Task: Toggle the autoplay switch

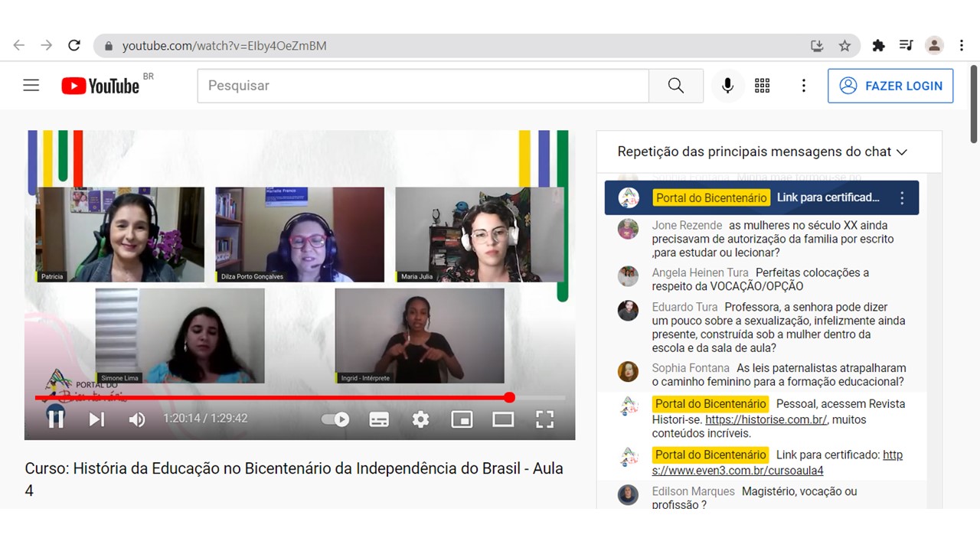Action: [x=335, y=419]
